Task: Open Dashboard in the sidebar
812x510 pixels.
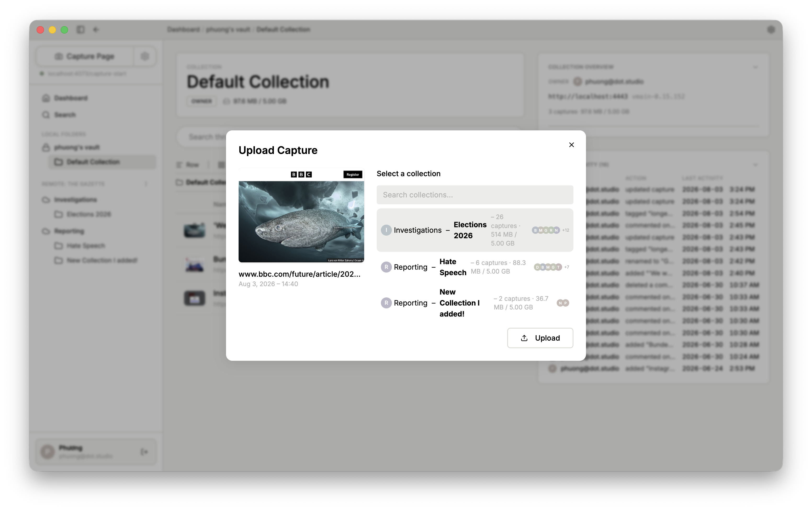Action: click(71, 98)
